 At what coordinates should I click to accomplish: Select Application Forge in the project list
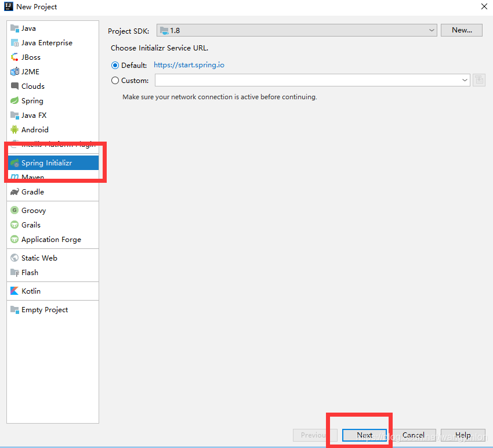(x=53, y=240)
